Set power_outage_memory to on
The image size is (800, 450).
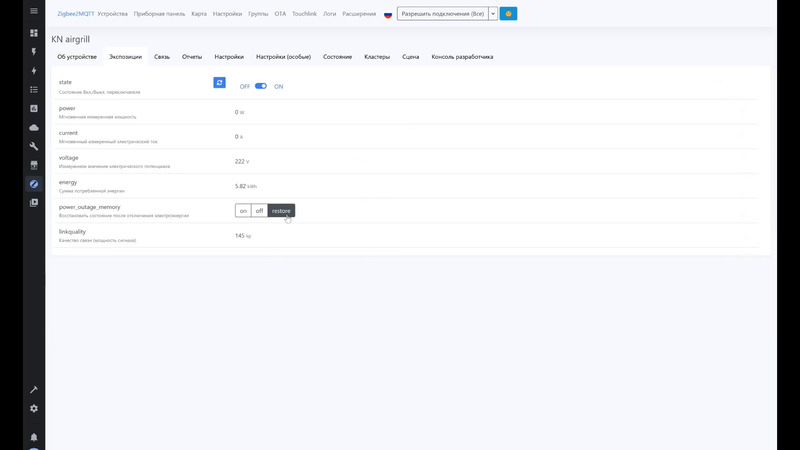pos(243,210)
